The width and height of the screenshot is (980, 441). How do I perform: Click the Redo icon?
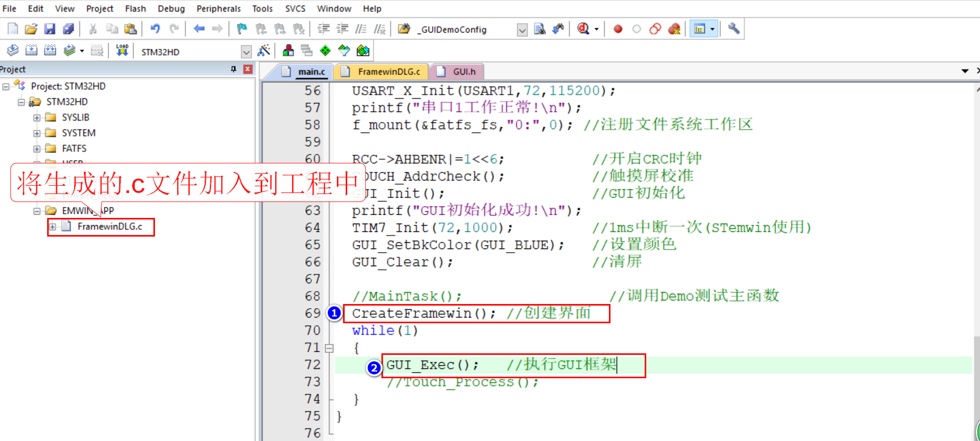(x=174, y=29)
